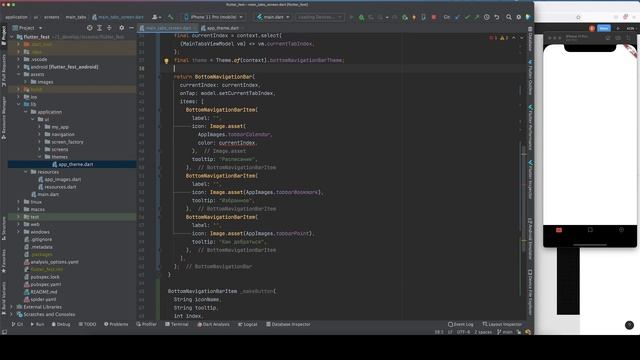Expand all icon in Project panel header
Viewport: 640px width, 360px height.
click(x=99, y=28)
